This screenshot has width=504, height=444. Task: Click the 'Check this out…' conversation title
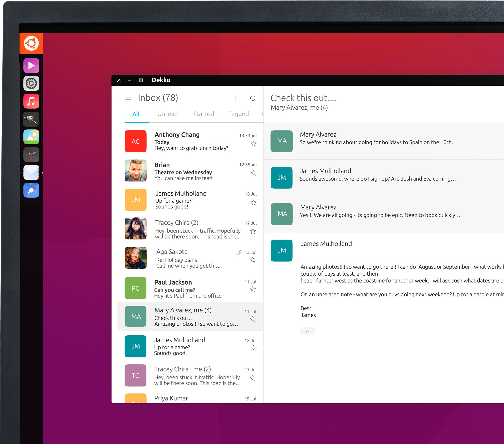304,98
